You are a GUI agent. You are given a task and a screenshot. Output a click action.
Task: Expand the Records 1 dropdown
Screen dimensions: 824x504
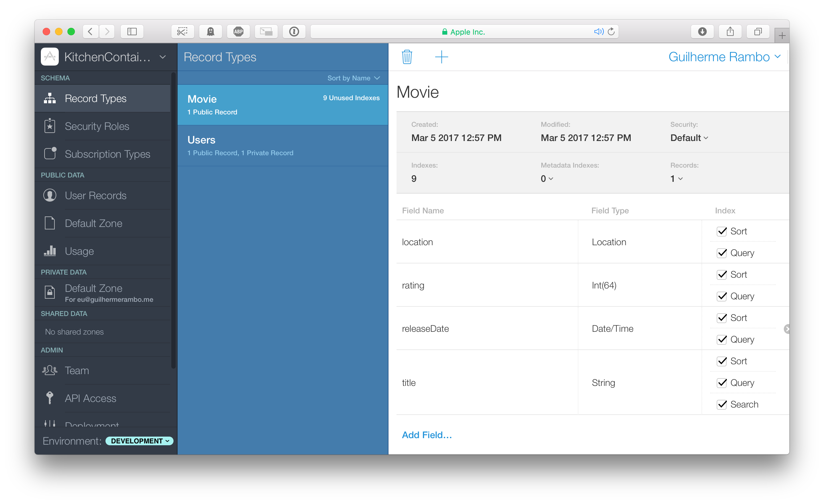click(676, 178)
